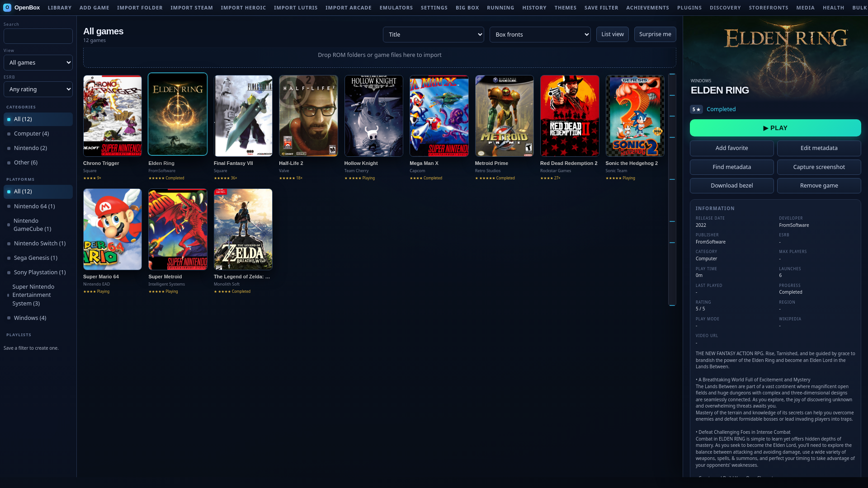
Task: Filter by Nintendo (2) category
Action: 38,148
